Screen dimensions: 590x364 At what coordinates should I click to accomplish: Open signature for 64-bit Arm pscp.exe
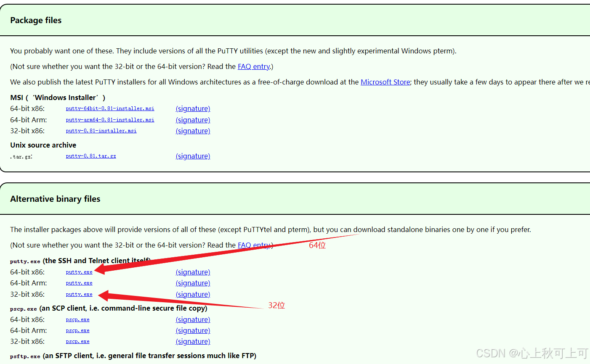click(193, 330)
